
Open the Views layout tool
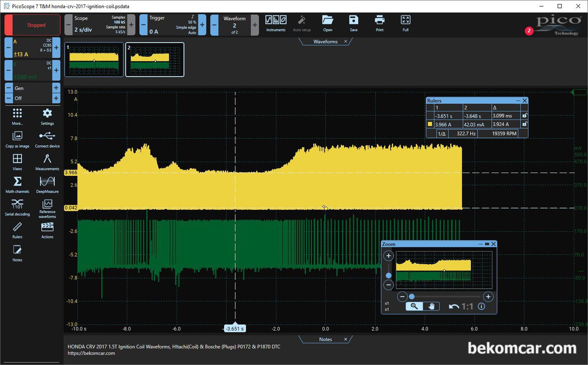point(17,162)
